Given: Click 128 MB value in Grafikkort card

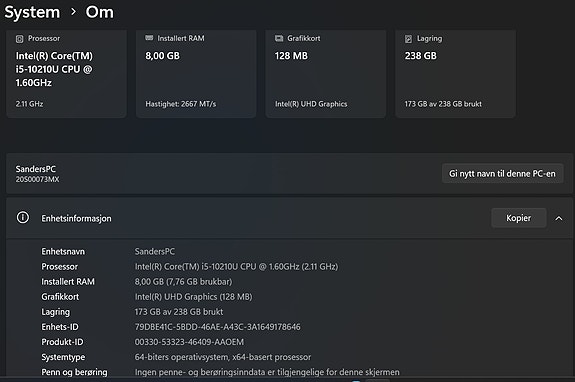Looking at the screenshot, I should (291, 56).
